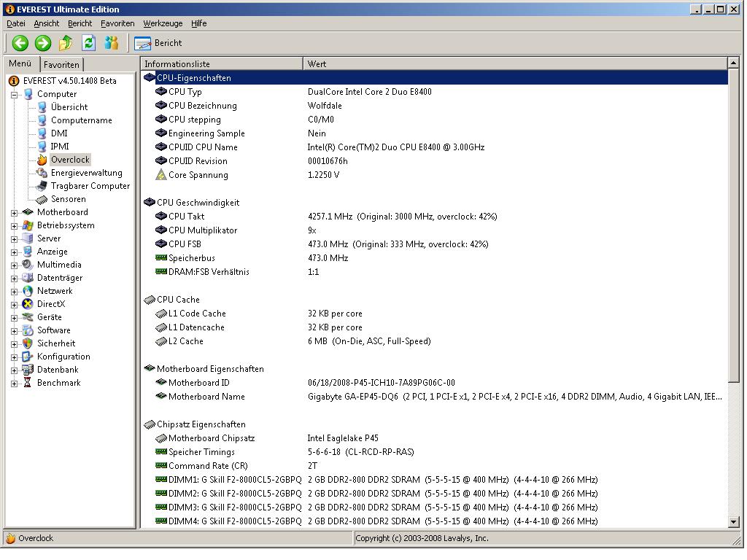Click the DirectX icon in tree

click(28, 304)
